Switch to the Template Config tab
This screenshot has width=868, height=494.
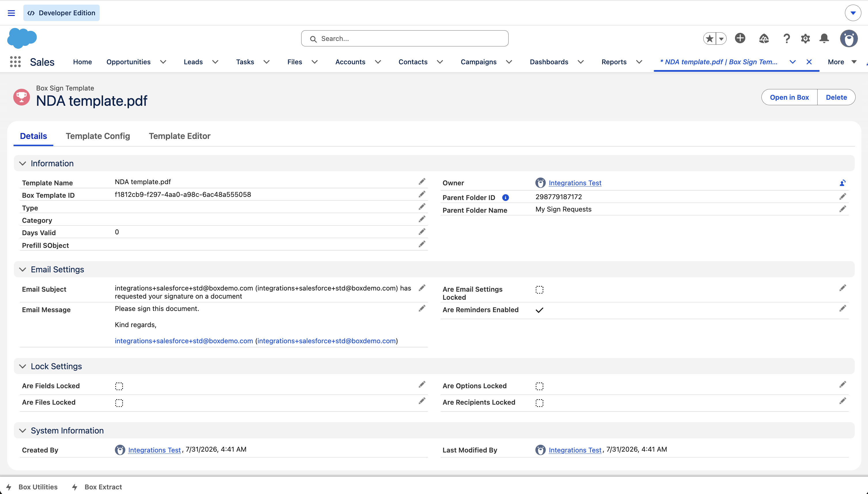[x=98, y=136]
